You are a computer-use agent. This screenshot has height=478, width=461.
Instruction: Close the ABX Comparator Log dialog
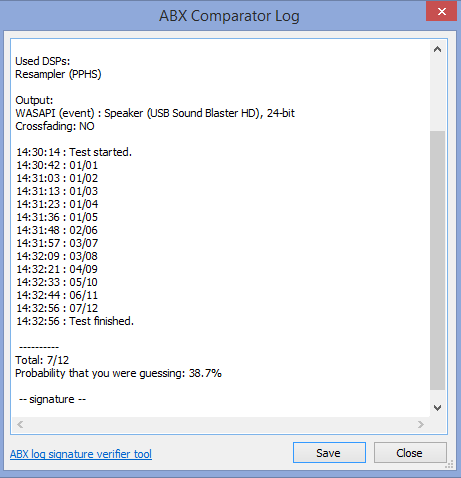click(x=410, y=453)
